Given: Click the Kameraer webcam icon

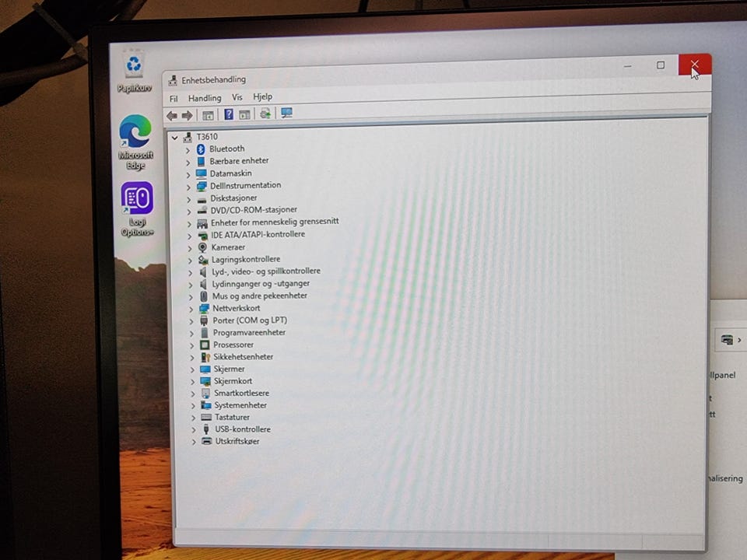Looking at the screenshot, I should point(202,247).
